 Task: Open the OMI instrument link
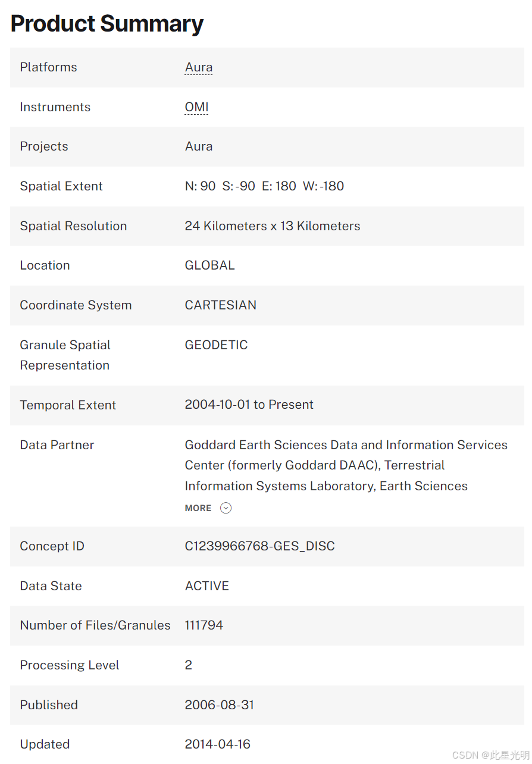(x=196, y=107)
